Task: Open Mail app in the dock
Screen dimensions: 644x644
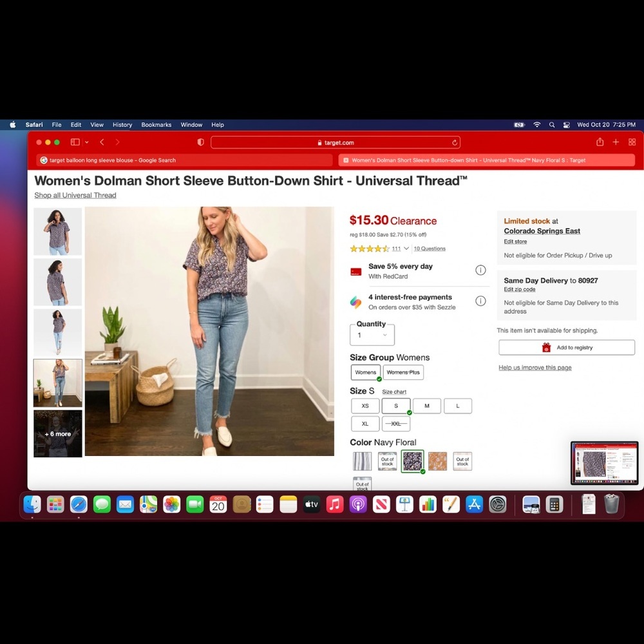Action: [x=126, y=504]
